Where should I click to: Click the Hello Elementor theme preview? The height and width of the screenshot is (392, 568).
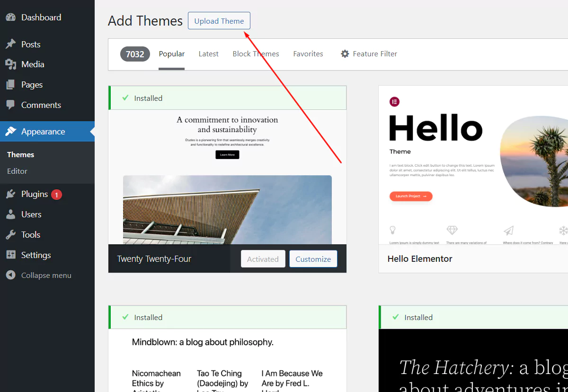click(473, 166)
